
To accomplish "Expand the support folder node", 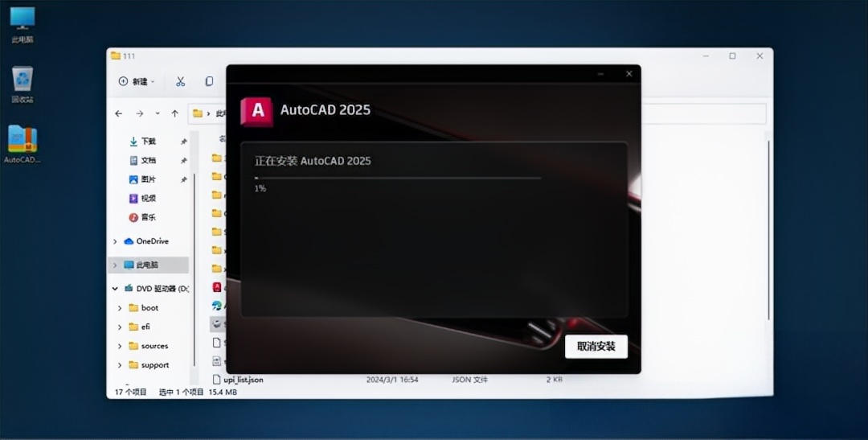I will [x=120, y=365].
